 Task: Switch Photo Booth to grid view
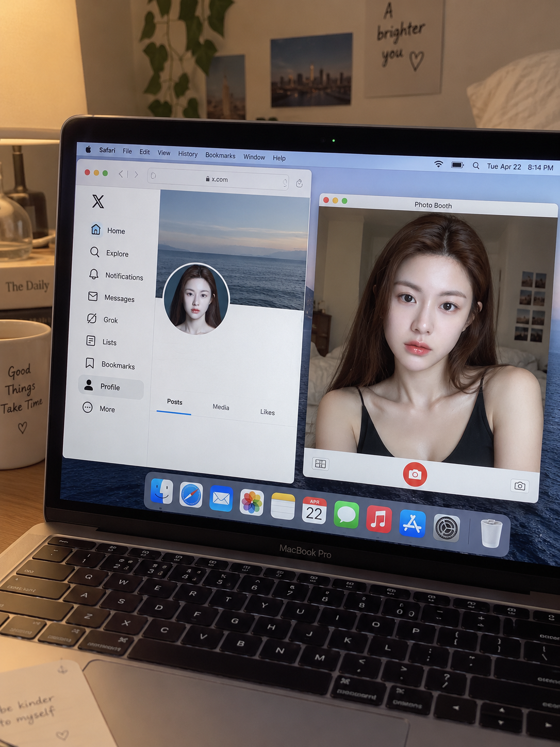coord(320,464)
